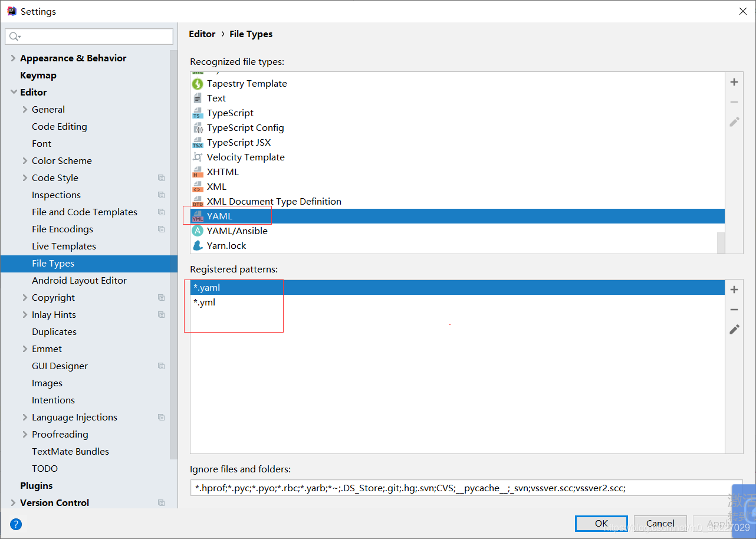Open the TextMate Bundles page
Screen dimensions: 756x539
click(70, 451)
